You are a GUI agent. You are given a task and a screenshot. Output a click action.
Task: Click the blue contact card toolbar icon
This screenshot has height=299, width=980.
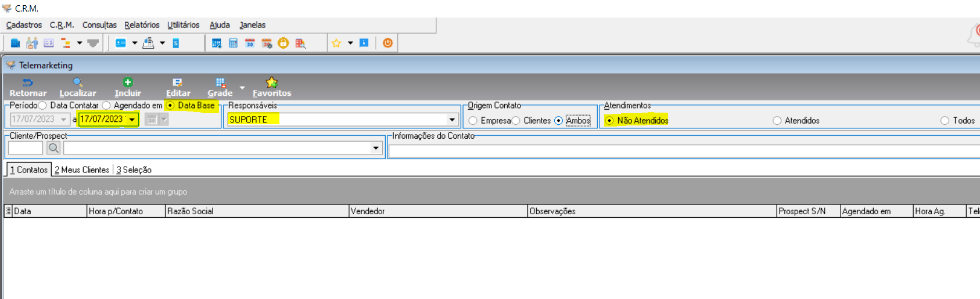(121, 43)
